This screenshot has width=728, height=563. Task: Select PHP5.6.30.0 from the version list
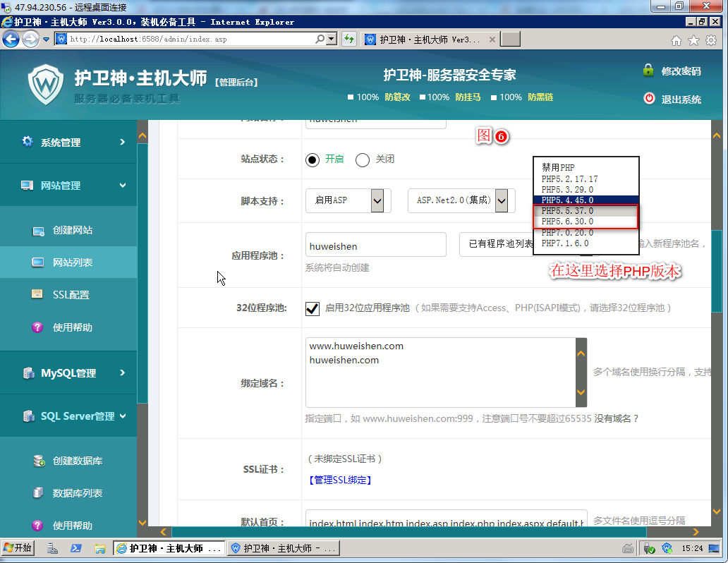point(567,222)
